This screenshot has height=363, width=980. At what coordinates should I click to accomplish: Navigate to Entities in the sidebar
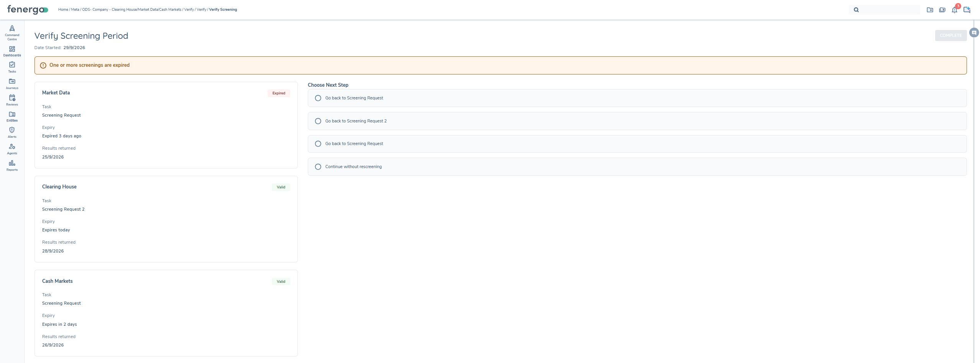click(x=12, y=116)
